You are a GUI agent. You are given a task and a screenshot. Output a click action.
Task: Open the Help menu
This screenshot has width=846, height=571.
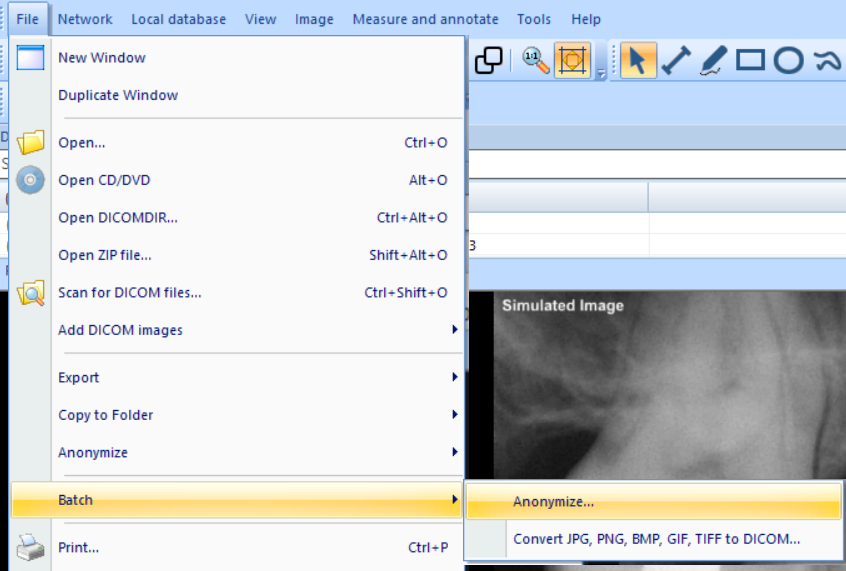point(586,19)
